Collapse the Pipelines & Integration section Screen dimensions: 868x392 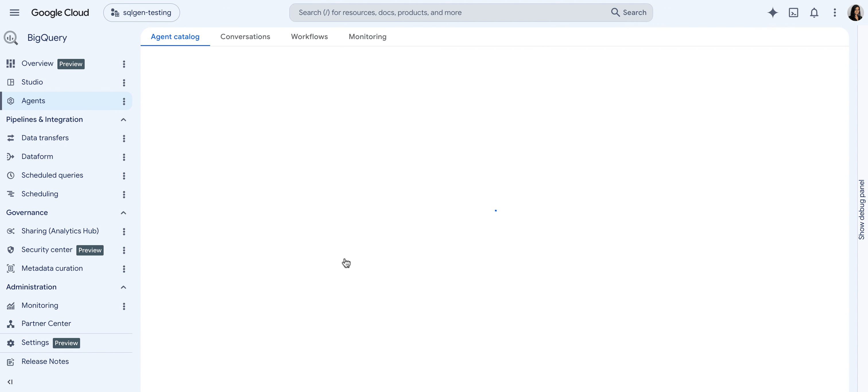[123, 120]
